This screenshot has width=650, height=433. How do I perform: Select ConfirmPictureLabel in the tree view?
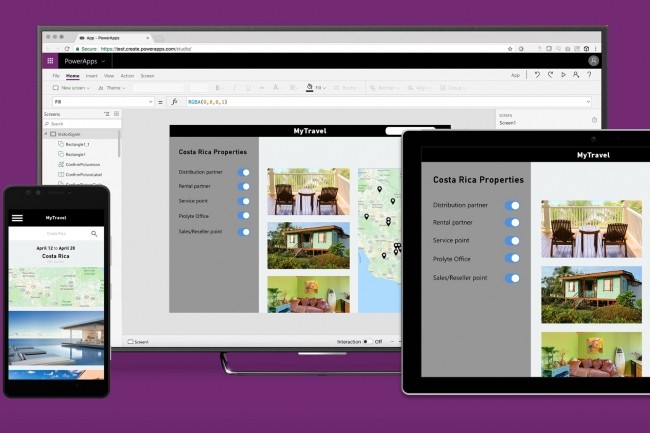[84, 174]
